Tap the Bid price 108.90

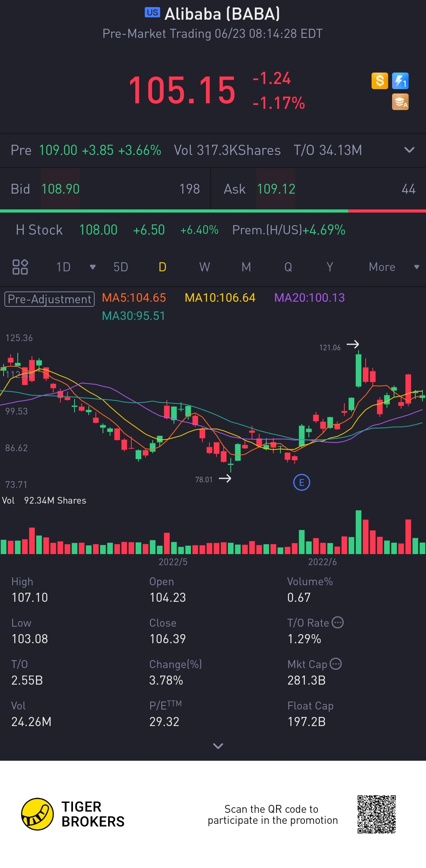pos(60,189)
